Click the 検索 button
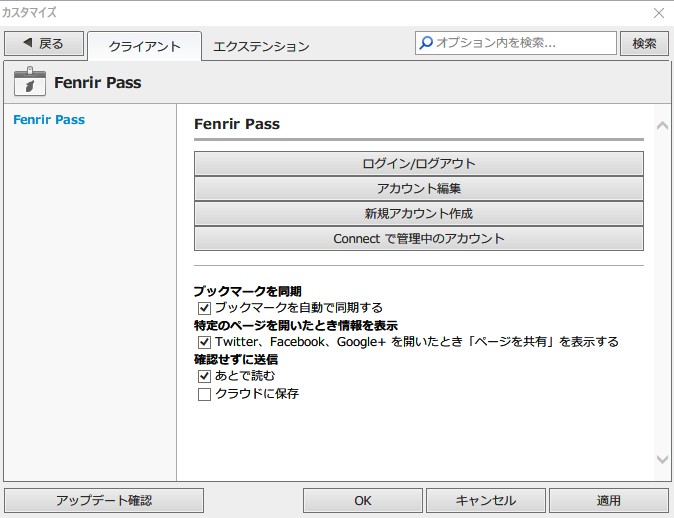 coord(644,43)
